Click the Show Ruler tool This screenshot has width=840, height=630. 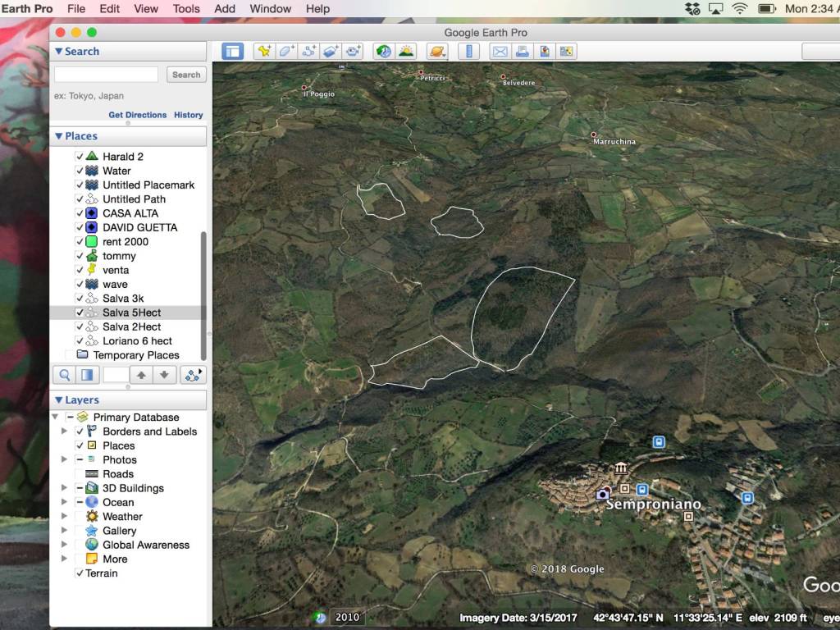click(468, 51)
